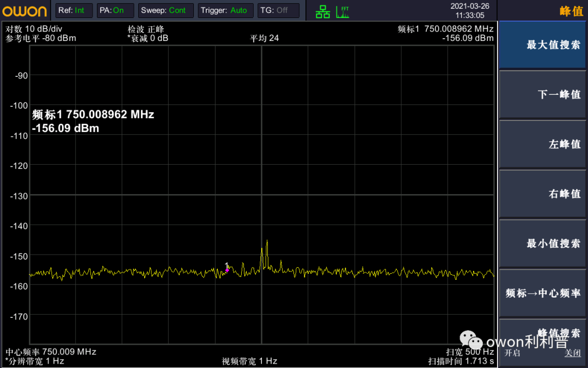The image size is (588, 368).
Task: Click the 峰值 menu title
Action: coord(571,11)
